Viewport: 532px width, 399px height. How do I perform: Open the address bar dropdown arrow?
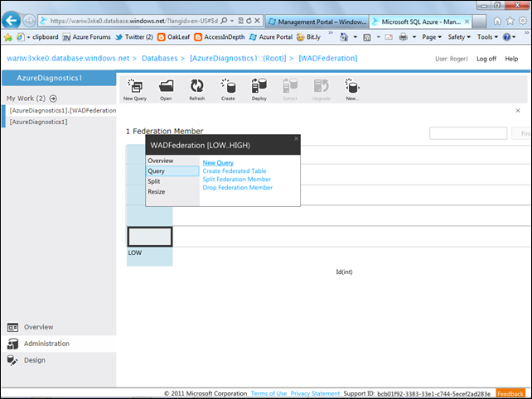point(232,21)
